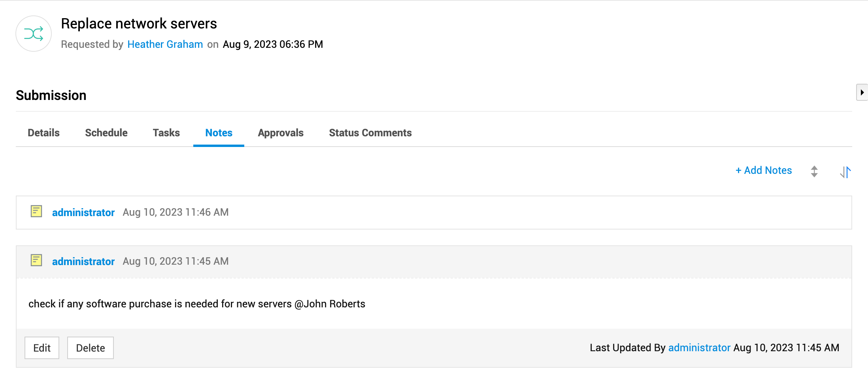
Task: Switch to the Details tab
Action: pos(43,133)
